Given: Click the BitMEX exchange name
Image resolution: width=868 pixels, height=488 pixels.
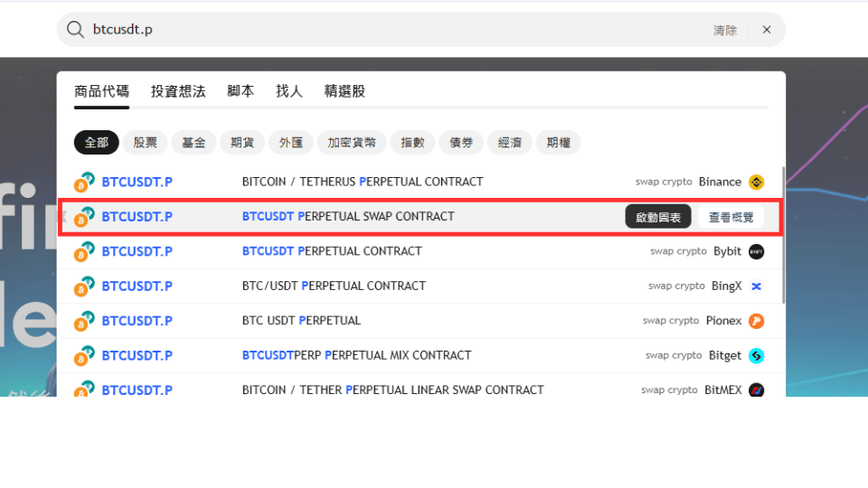Looking at the screenshot, I should tap(723, 390).
